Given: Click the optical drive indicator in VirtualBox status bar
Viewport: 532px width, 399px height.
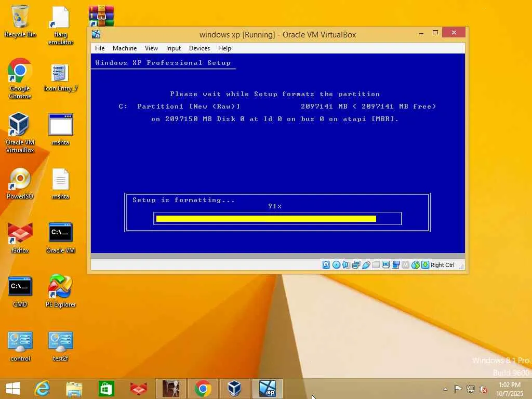Looking at the screenshot, I should [336, 265].
